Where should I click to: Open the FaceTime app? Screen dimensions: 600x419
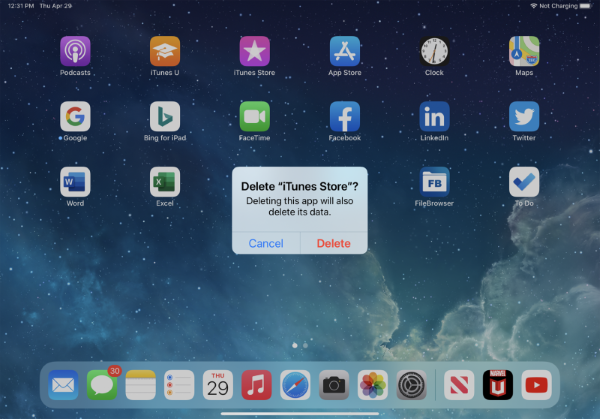coord(254,116)
